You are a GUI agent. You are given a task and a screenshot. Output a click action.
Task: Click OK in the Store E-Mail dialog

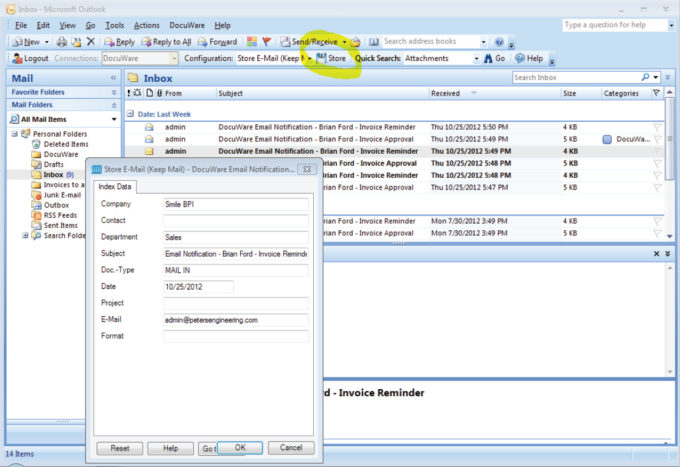click(x=240, y=448)
